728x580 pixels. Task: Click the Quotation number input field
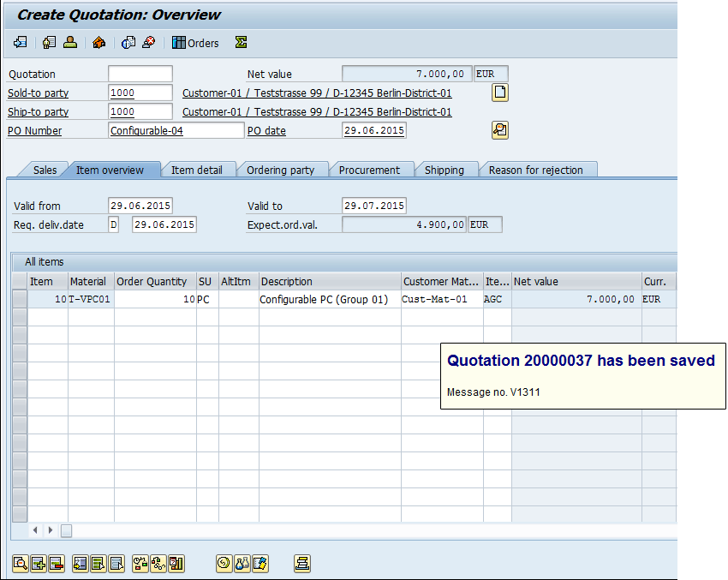tap(140, 75)
